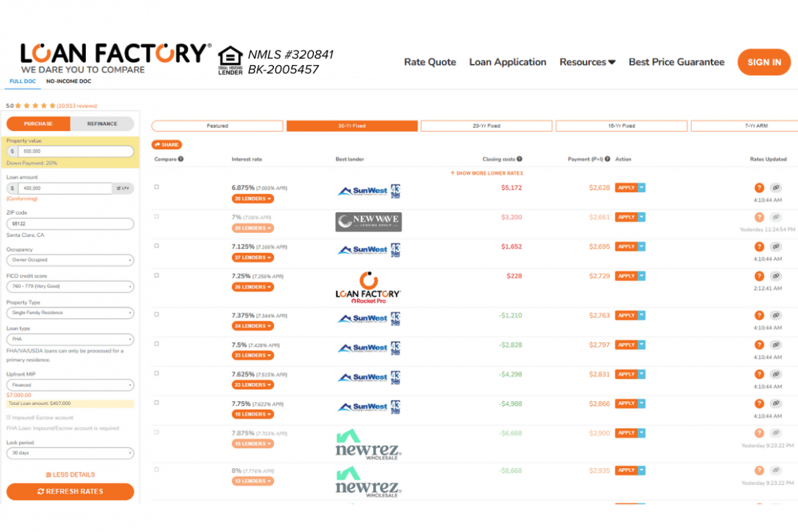Click the SHARE button
This screenshot has width=798, height=532.
pos(166,144)
